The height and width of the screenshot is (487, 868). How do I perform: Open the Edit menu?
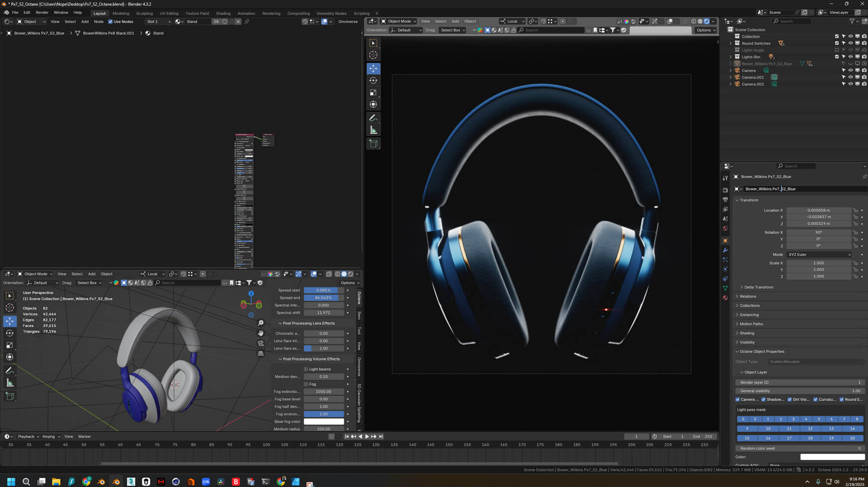point(27,12)
